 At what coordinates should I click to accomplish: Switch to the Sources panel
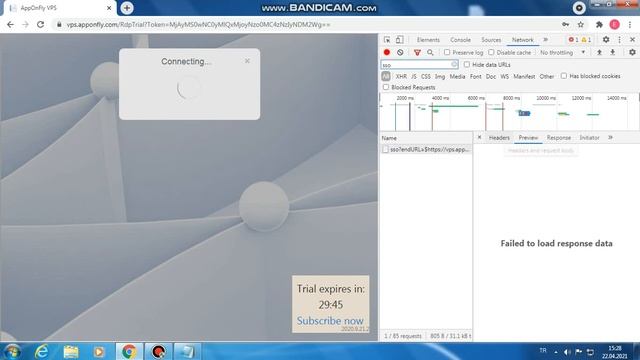(x=491, y=40)
